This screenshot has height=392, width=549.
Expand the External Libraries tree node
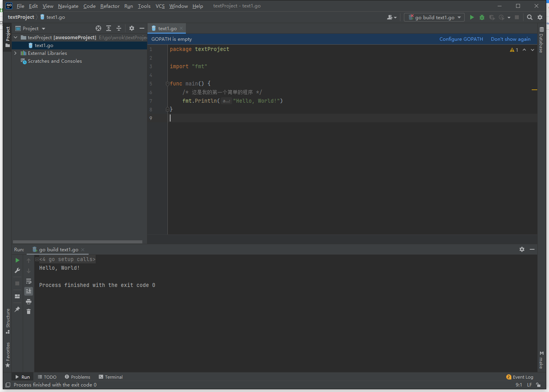(15, 53)
